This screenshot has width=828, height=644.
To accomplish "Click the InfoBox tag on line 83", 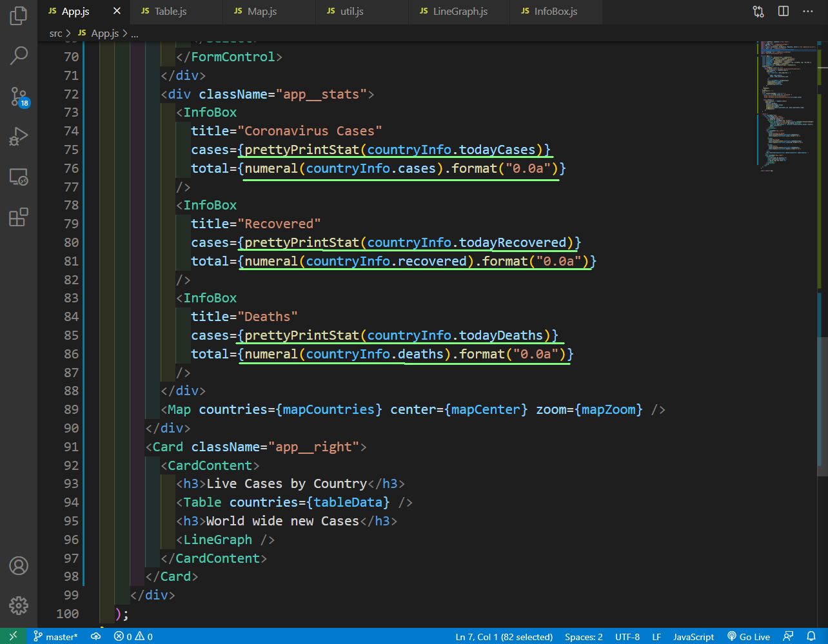I will coord(210,298).
